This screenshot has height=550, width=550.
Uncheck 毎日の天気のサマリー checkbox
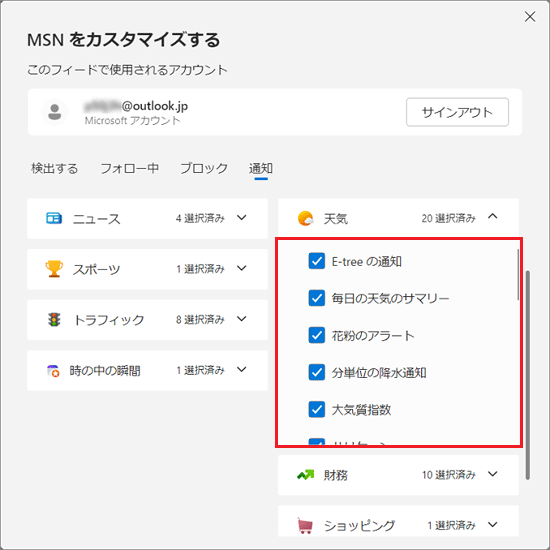[316, 298]
